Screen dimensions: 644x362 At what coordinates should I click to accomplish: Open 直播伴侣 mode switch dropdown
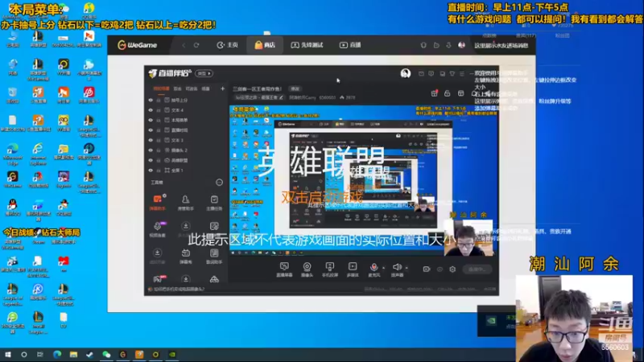pyautogui.click(x=204, y=73)
